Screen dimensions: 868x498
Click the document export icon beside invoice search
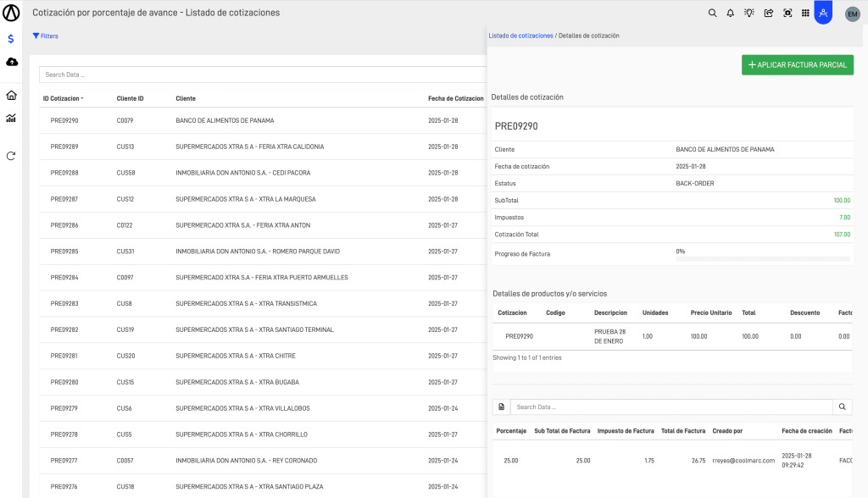click(502, 407)
